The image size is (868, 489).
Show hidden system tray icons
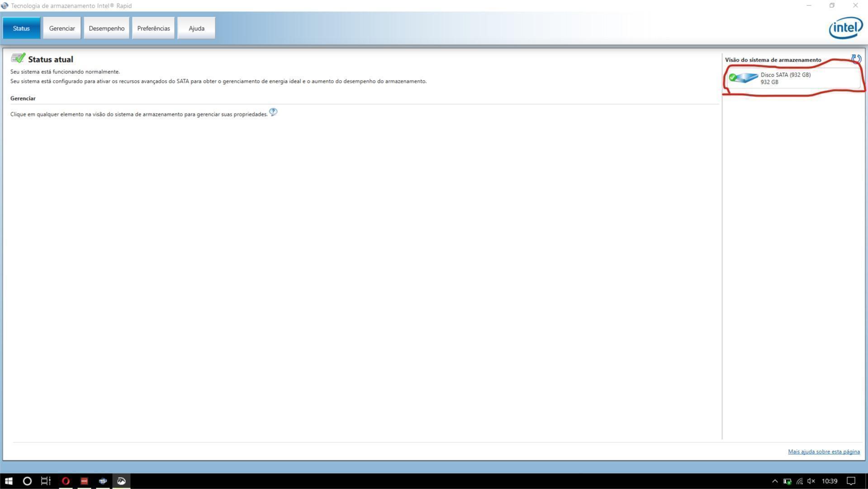775,481
